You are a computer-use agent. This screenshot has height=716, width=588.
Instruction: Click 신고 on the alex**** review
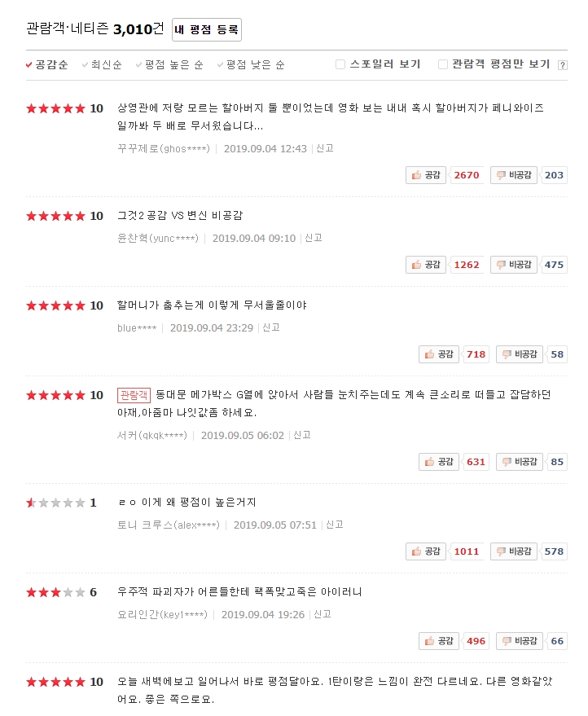pos(334,525)
